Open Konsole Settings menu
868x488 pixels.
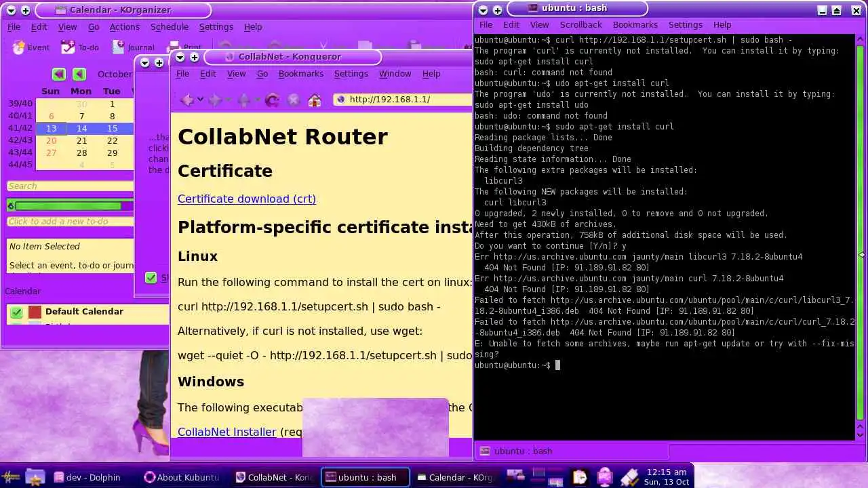[685, 25]
